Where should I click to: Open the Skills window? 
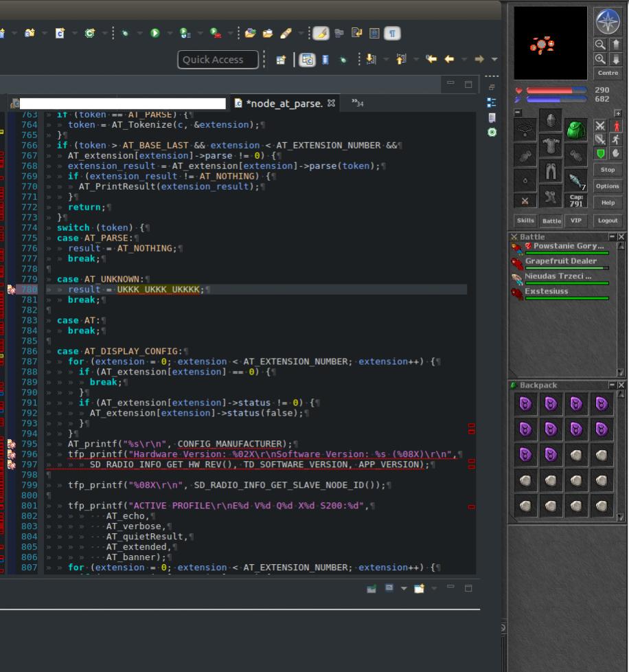tap(525, 221)
